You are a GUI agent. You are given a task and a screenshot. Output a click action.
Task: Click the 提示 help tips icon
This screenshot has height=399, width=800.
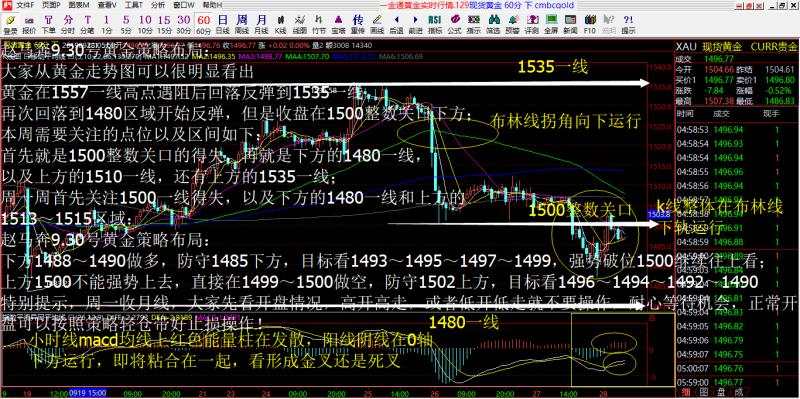[628, 24]
